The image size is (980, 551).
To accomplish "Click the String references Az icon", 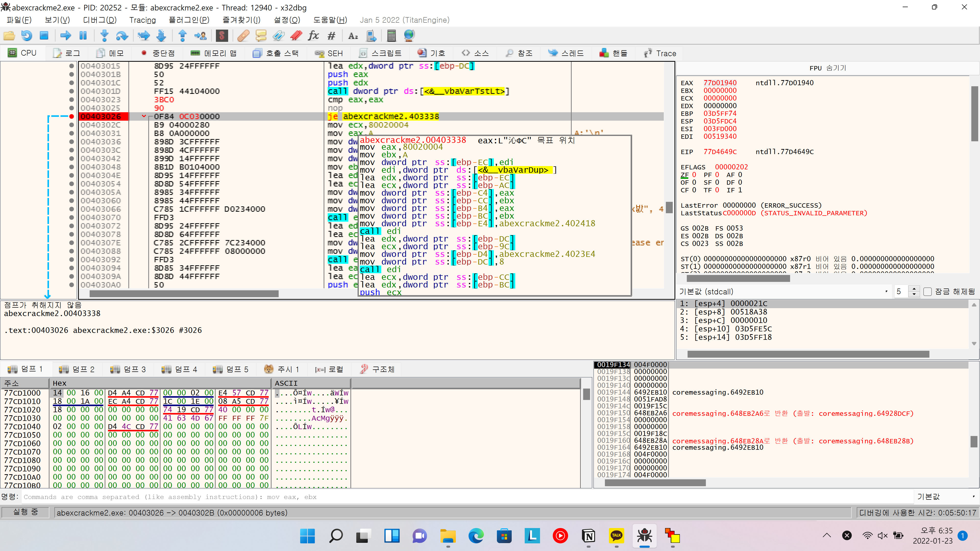I will click(x=353, y=36).
